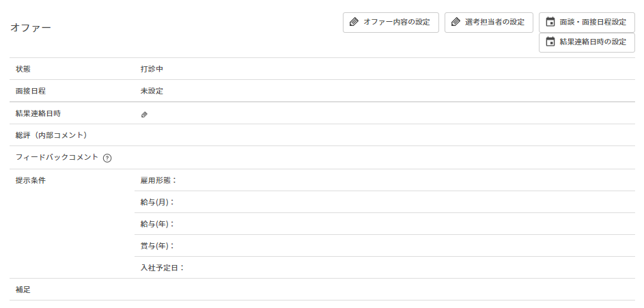Image resolution: width=644 pixels, height=308 pixels.
Task: Click the pencil icon beside 結果連絡日時
Action: coord(144,115)
